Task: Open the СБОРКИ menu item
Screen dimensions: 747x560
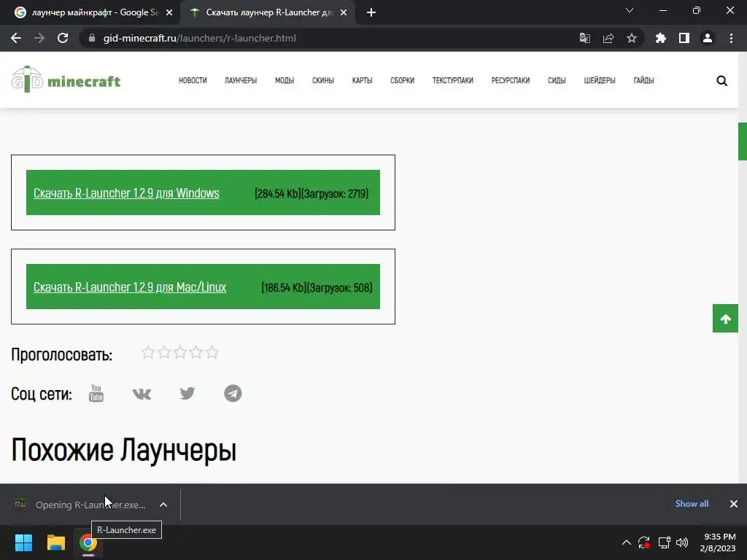Action: (x=403, y=80)
